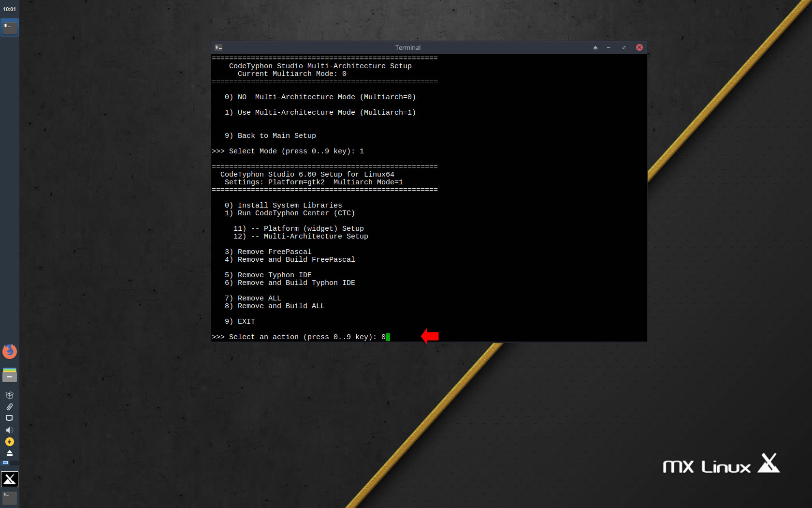The width and height of the screenshot is (812, 508).
Task: Open the Terminal window menu icon
Action: (218, 47)
